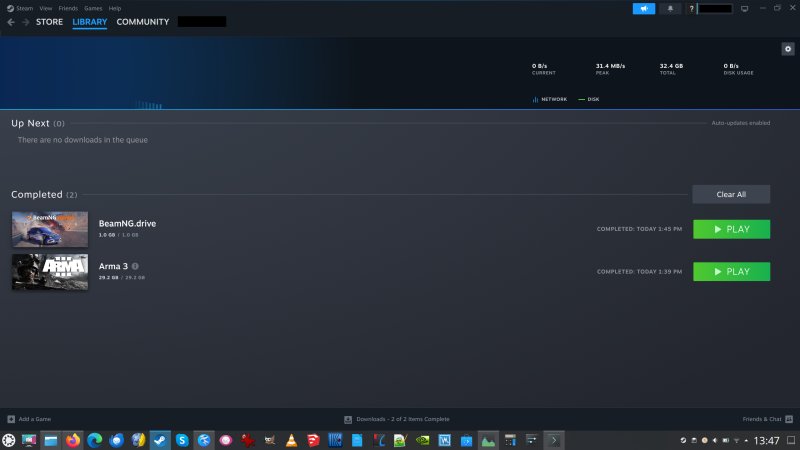Open Friends & Chat

pos(767,419)
